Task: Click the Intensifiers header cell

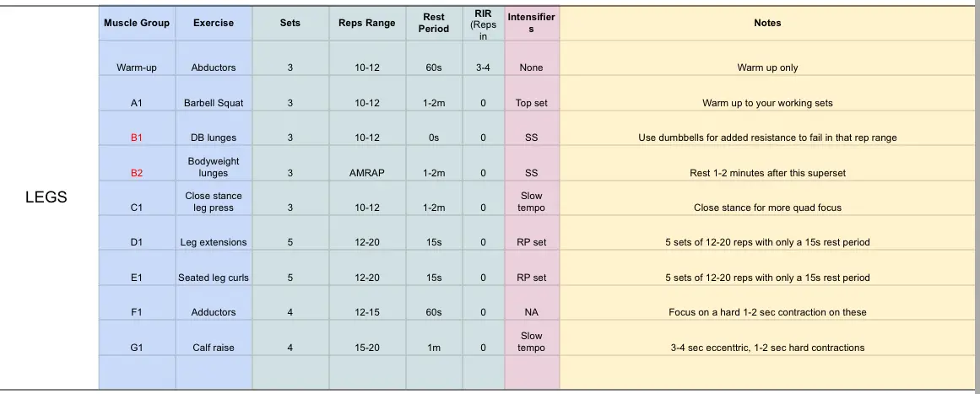Action: click(x=531, y=23)
